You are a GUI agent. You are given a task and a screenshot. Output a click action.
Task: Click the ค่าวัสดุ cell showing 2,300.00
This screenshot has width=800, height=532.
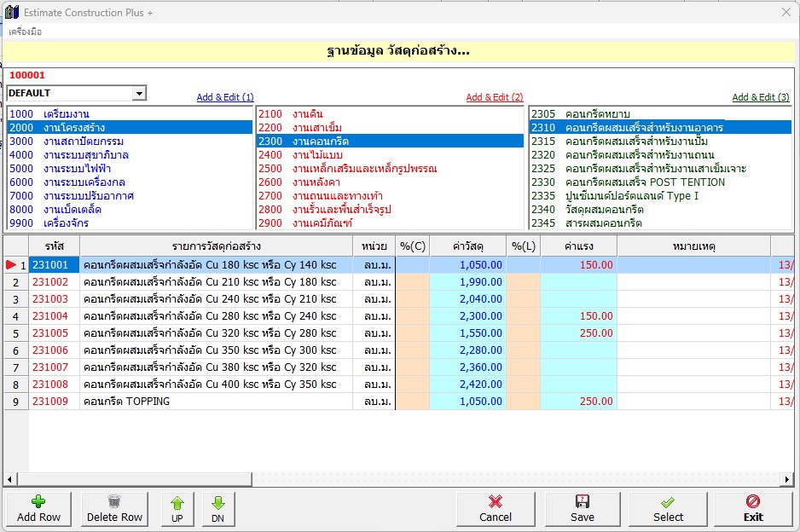(468, 316)
